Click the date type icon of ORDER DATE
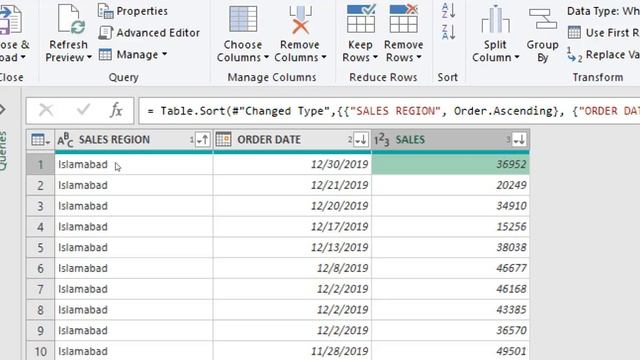 pos(224,140)
